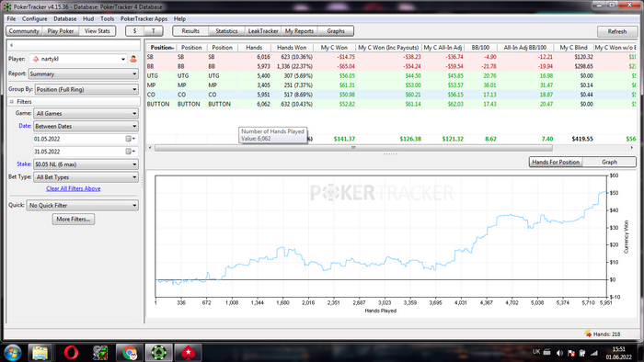Open the File menu
This screenshot has width=644, height=362.
11,19
